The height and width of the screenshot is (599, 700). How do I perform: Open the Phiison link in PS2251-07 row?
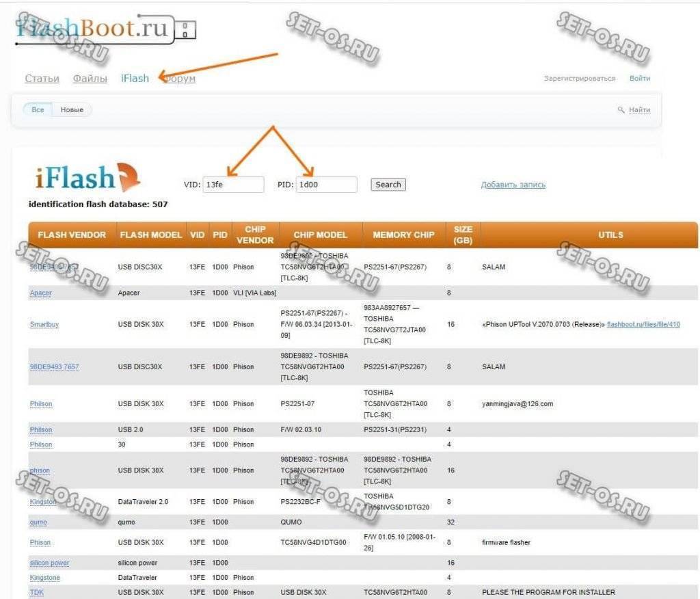pos(41,404)
